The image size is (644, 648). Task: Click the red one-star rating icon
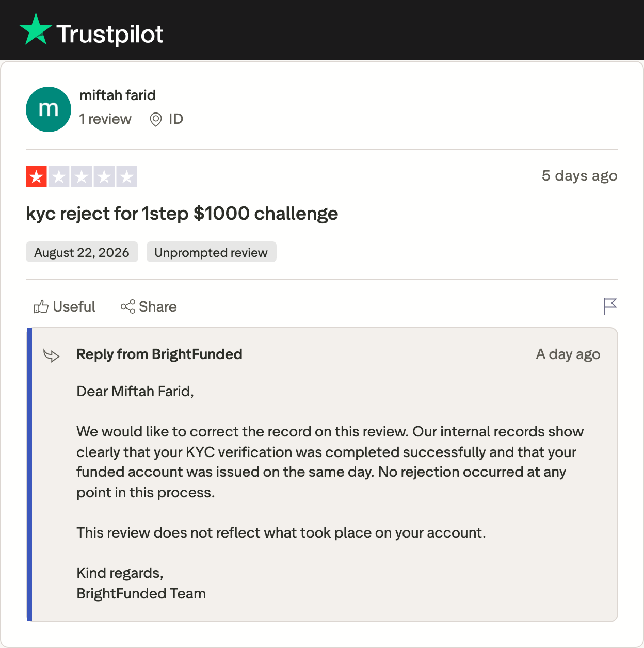point(36,176)
